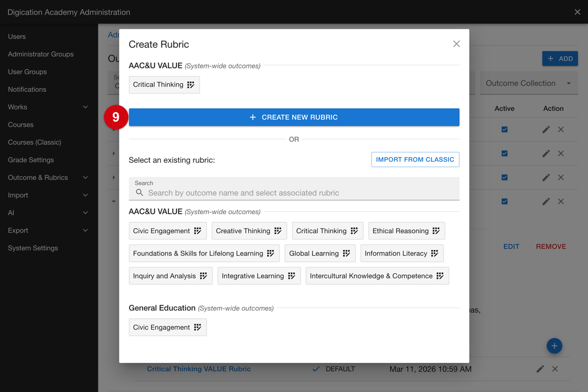Click the search magnifier icon
The image size is (588, 392).
[140, 192]
